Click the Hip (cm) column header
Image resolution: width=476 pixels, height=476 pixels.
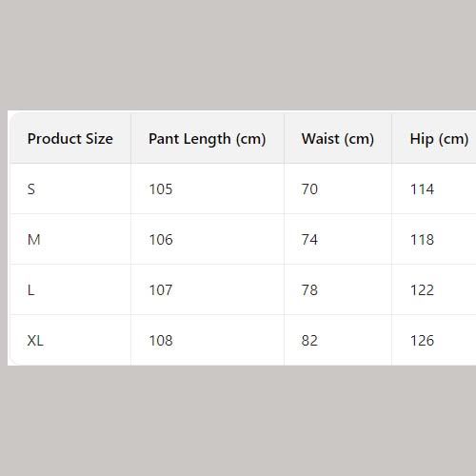pos(439,139)
